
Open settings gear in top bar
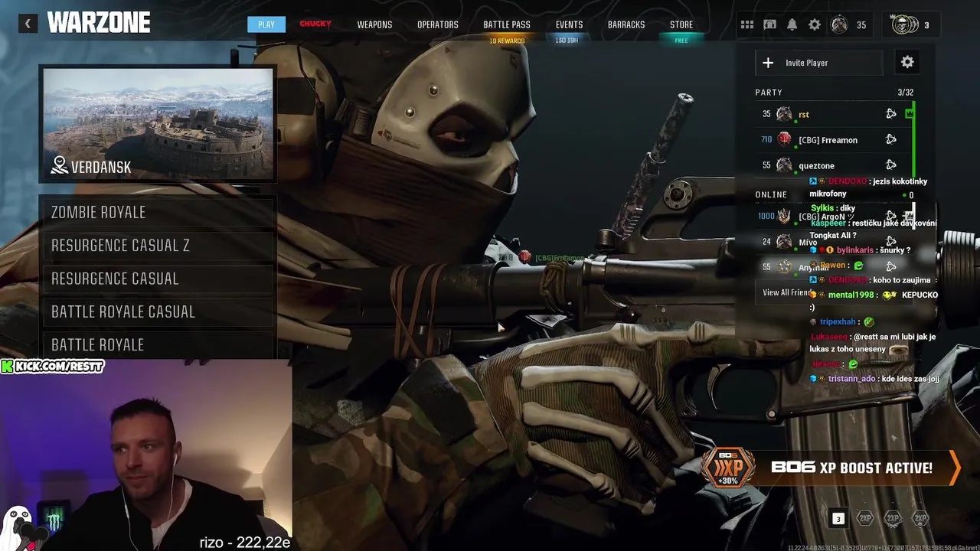(815, 24)
